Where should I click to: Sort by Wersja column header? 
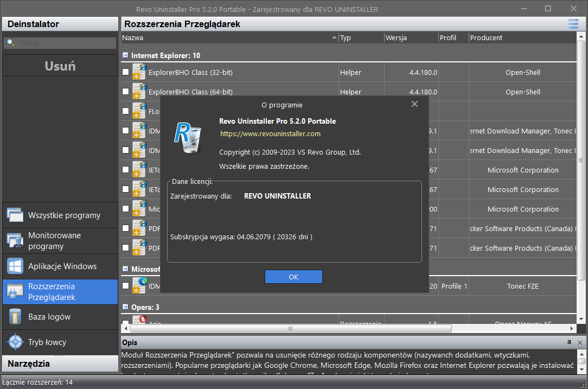click(x=411, y=37)
